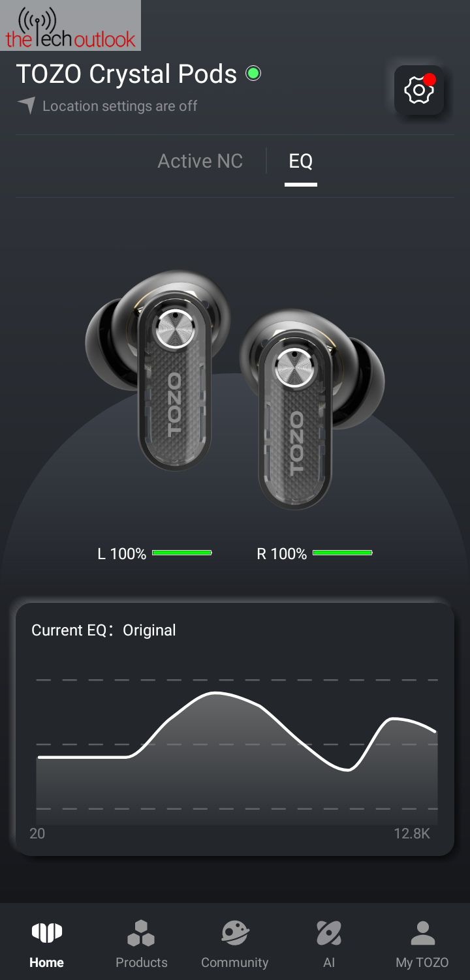470x980 pixels.
Task: Open the Current EQ: Original label
Action: [104, 630]
